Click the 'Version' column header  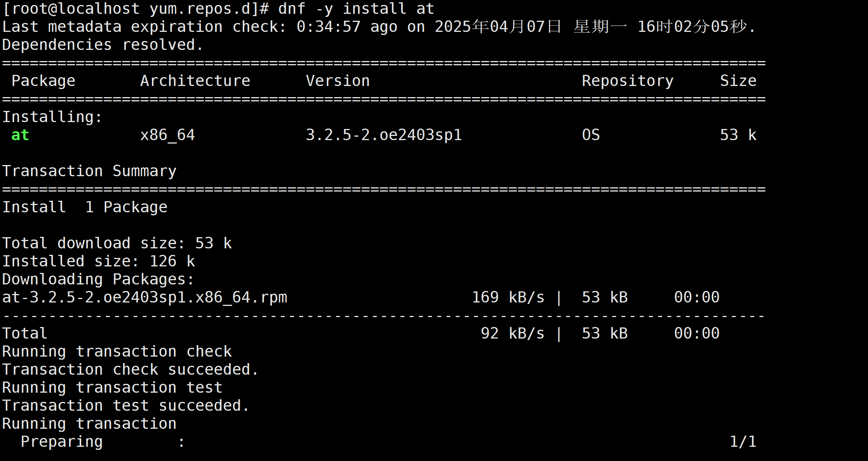(x=338, y=81)
